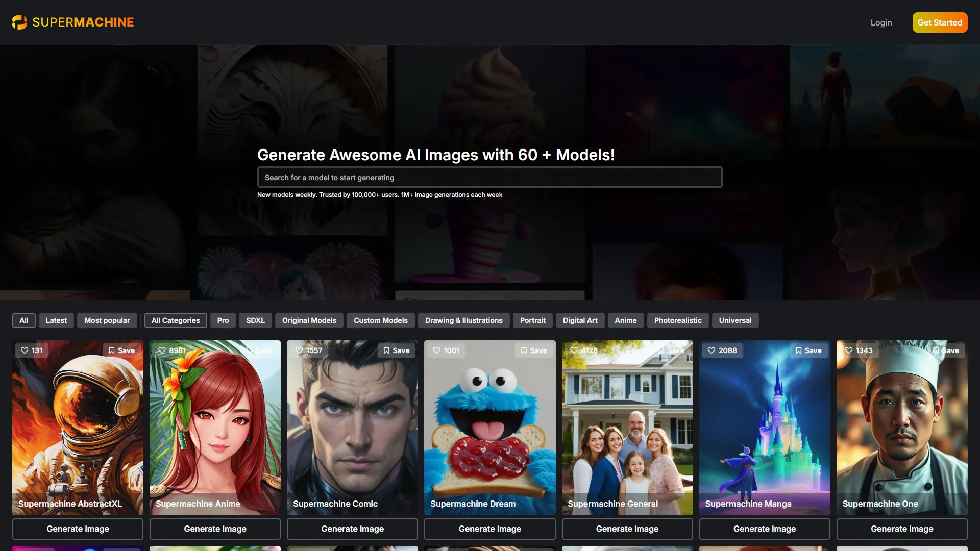Generate Image with Supermachine Dream
The width and height of the screenshot is (980, 551).
pyautogui.click(x=490, y=529)
